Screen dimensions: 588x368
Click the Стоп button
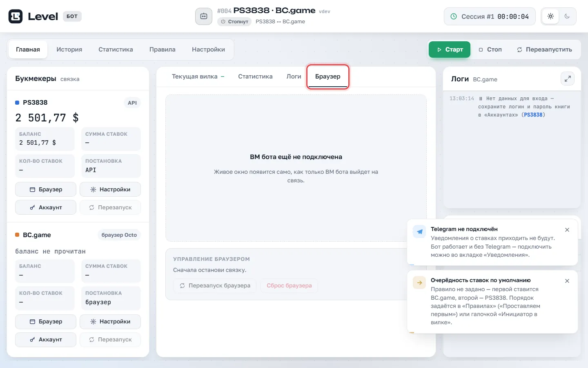(490, 49)
